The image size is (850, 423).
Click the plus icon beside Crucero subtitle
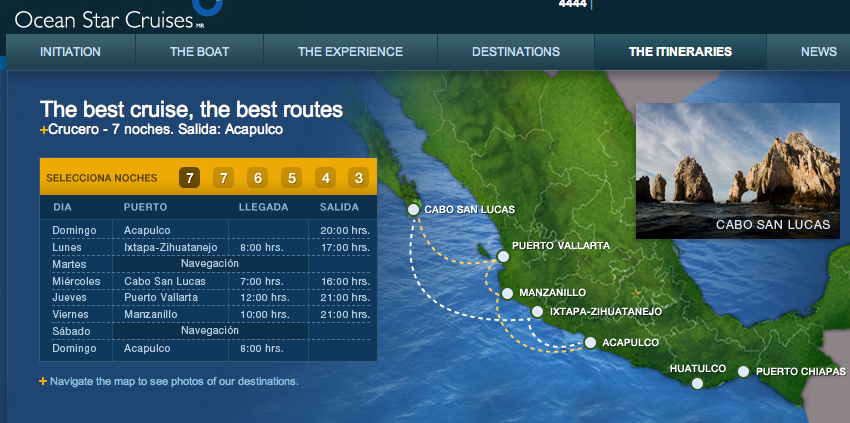click(43, 131)
